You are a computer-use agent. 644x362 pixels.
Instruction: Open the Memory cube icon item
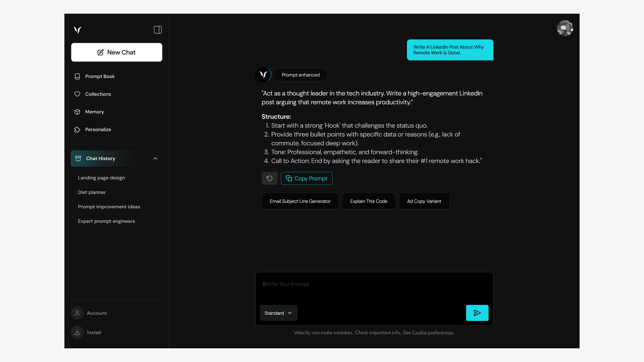click(94, 112)
